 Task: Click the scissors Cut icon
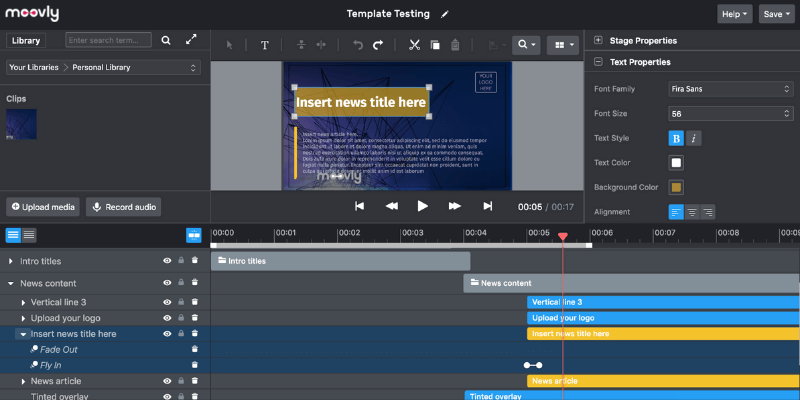click(x=414, y=45)
